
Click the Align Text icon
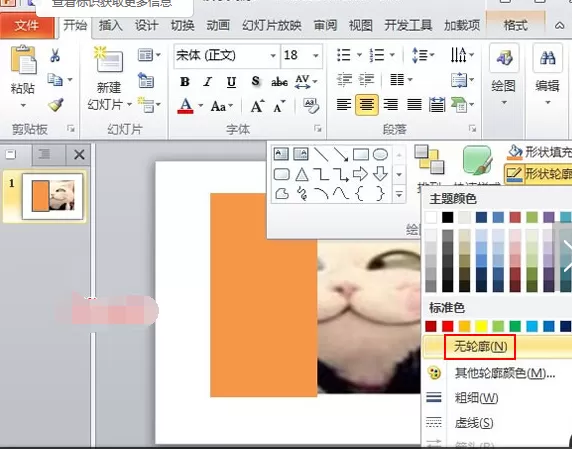click(459, 80)
